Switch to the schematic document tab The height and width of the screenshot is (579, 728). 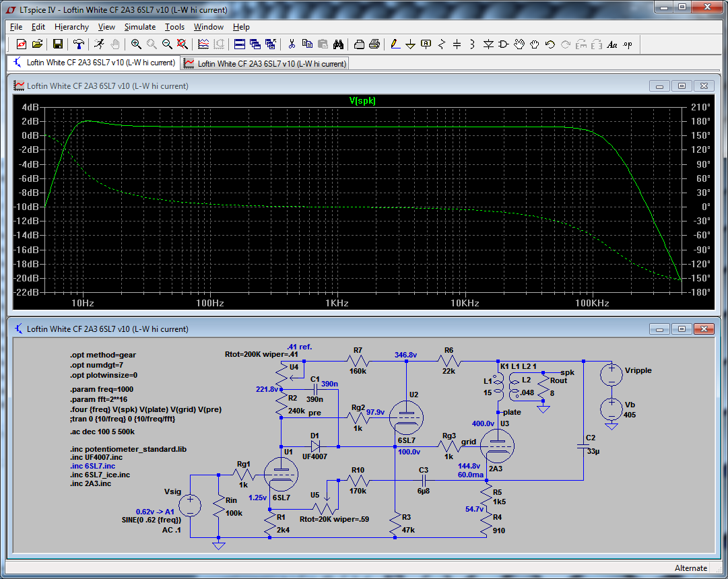tap(94, 63)
